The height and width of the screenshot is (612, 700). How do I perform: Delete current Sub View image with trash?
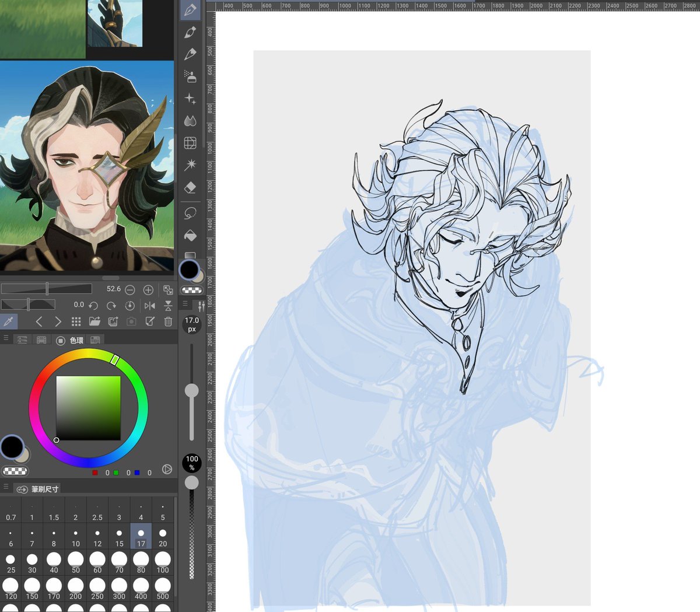[x=168, y=321]
